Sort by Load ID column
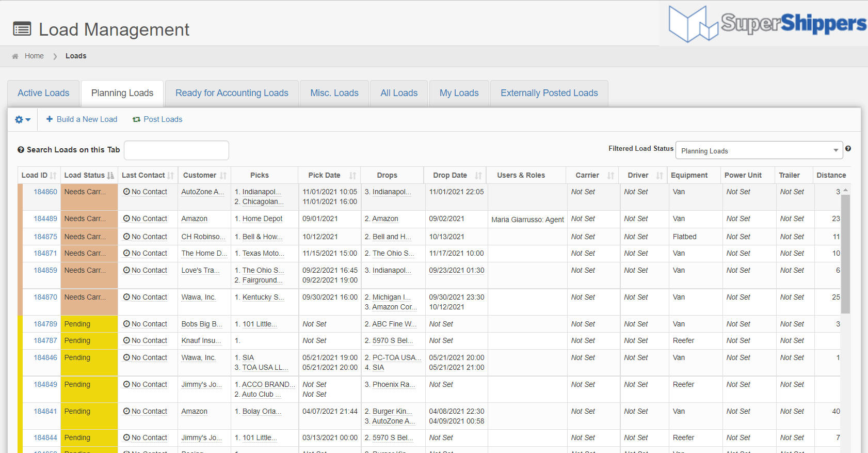 click(x=39, y=175)
